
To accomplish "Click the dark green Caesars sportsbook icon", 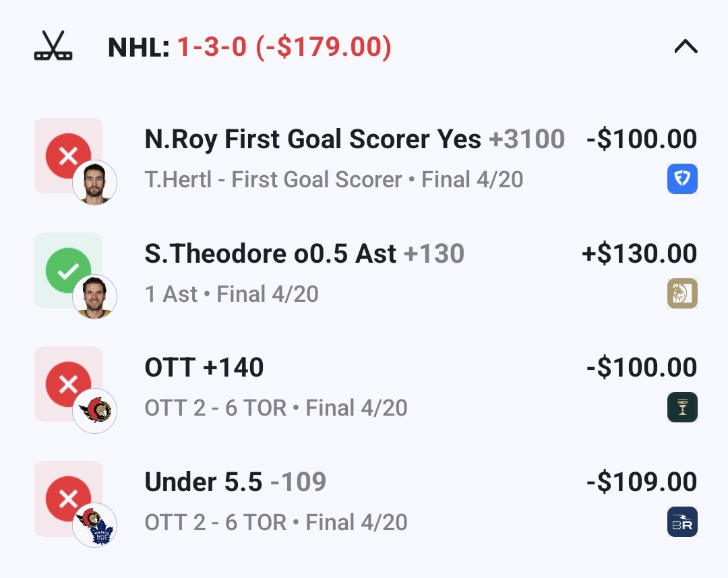I will [682, 408].
